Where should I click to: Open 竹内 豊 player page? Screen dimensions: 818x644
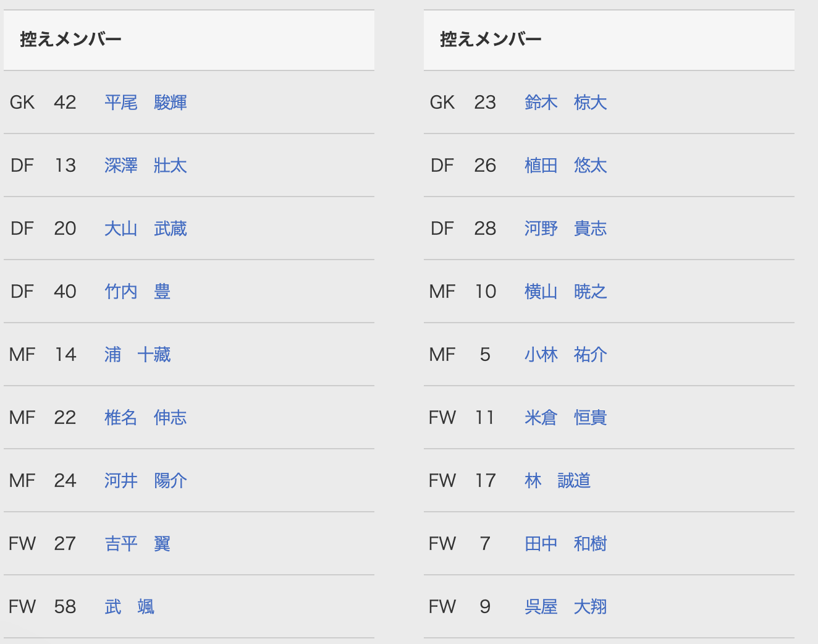click(x=137, y=292)
